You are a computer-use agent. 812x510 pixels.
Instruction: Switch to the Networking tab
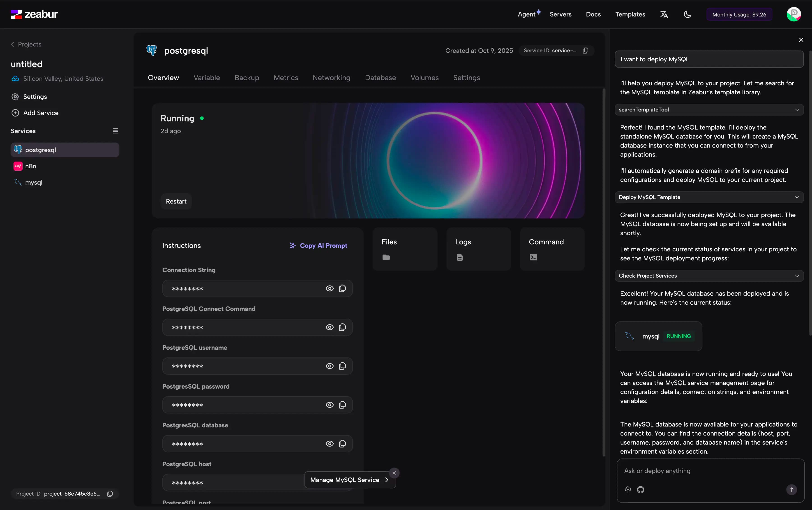click(x=331, y=78)
